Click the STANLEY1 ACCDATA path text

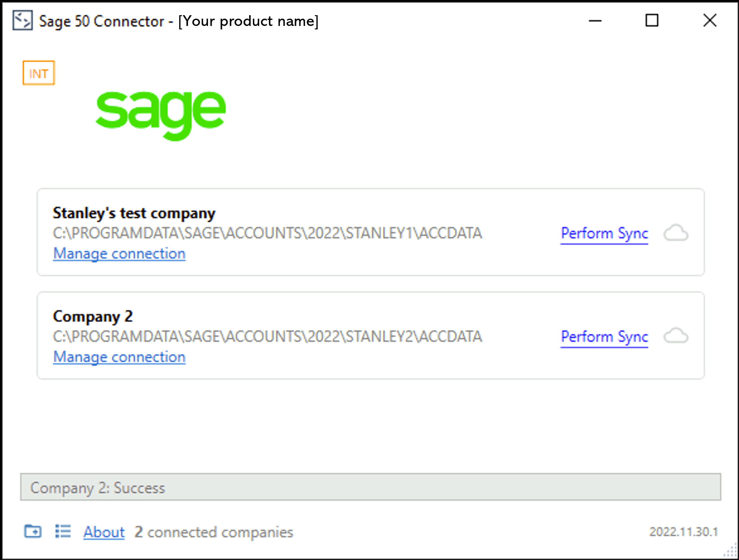pyautogui.click(x=267, y=233)
